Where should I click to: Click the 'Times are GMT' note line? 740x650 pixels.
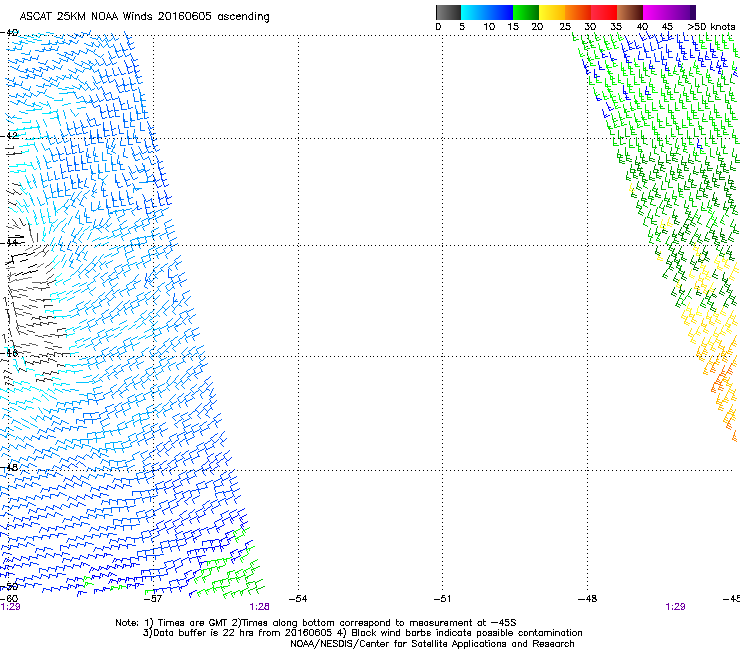(316, 623)
